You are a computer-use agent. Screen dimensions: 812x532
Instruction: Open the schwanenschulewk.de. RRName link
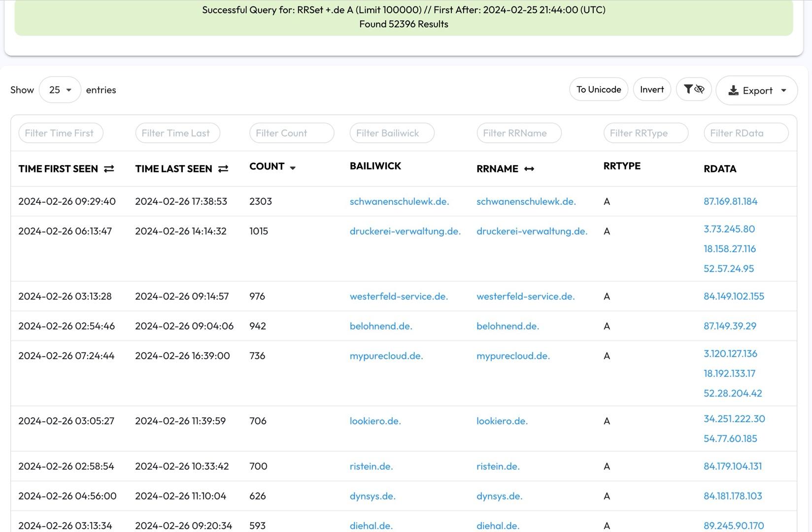(526, 201)
